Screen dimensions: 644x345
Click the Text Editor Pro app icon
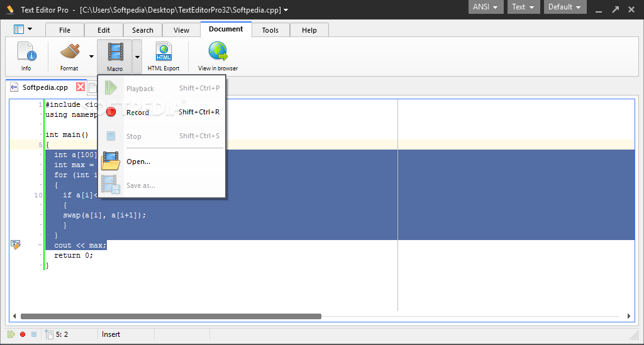tap(10, 9)
